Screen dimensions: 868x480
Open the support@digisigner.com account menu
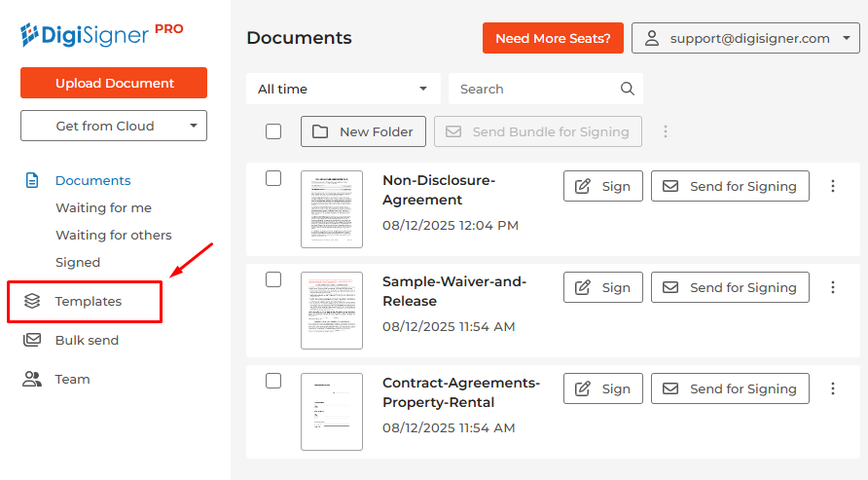pos(745,38)
